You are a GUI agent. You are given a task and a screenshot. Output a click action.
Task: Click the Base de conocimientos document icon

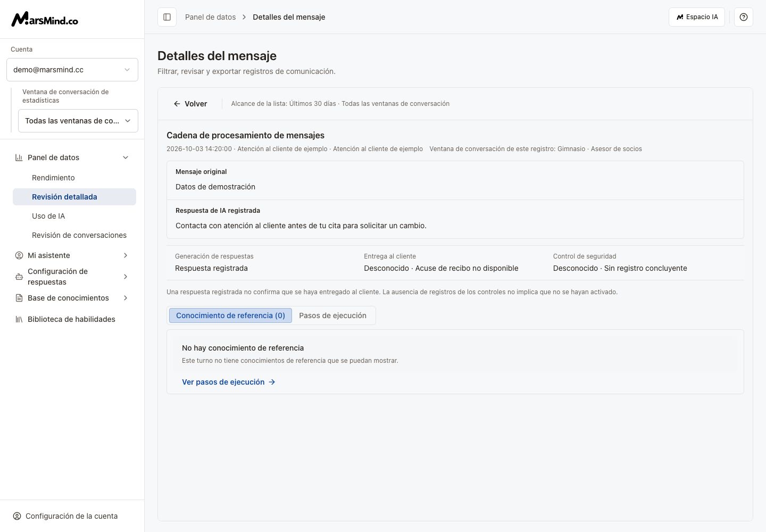coord(19,298)
